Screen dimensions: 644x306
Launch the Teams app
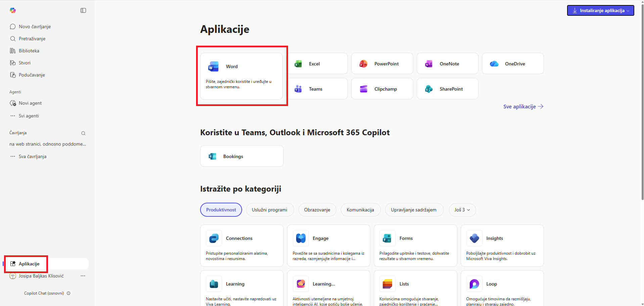coord(317,89)
